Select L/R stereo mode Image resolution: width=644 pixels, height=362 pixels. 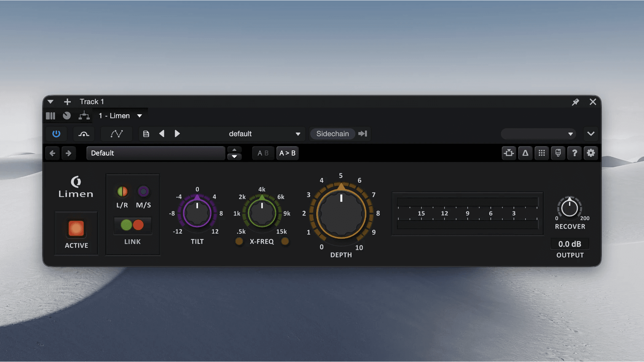pyautogui.click(x=122, y=191)
